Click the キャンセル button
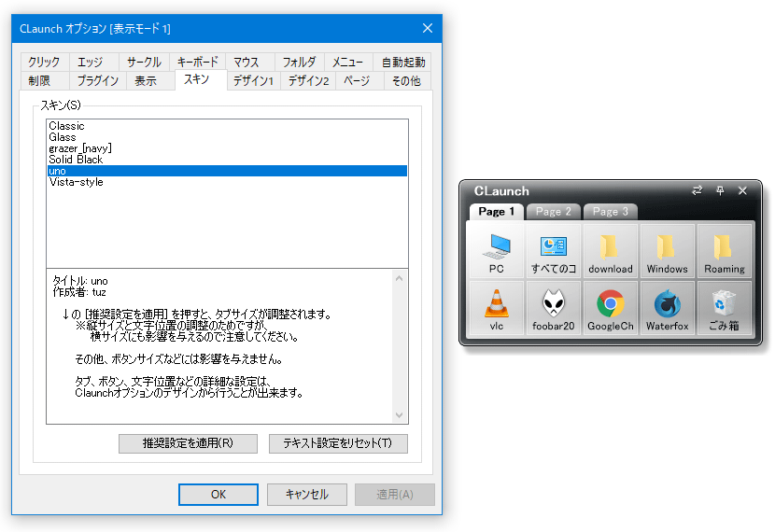 tap(307, 495)
